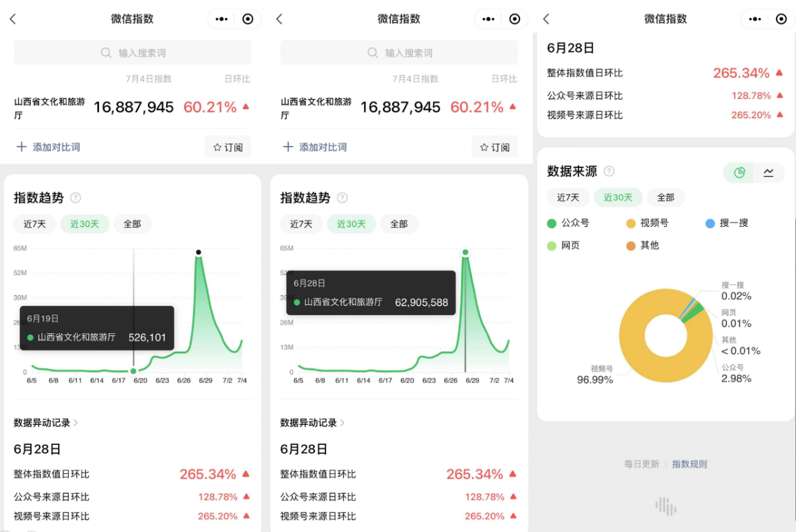
Task: Go back using left panel's back arrow
Action: pyautogui.click(x=13, y=19)
